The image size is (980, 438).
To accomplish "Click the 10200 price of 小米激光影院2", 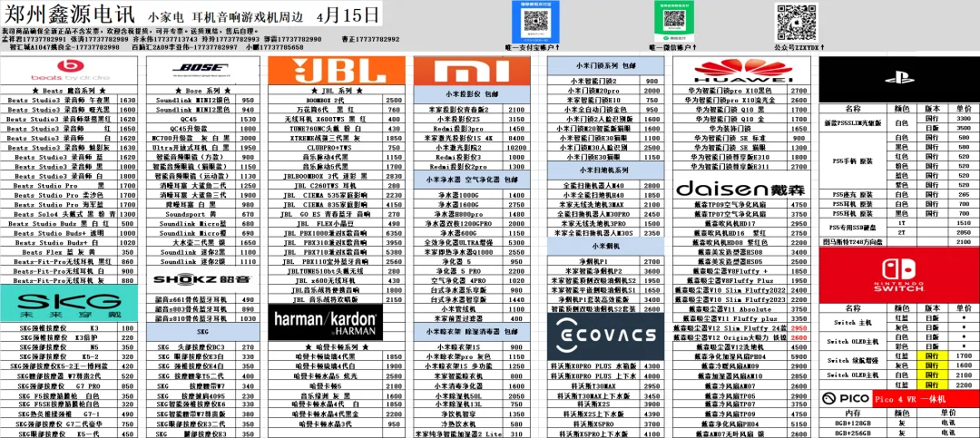I will coord(517,148).
